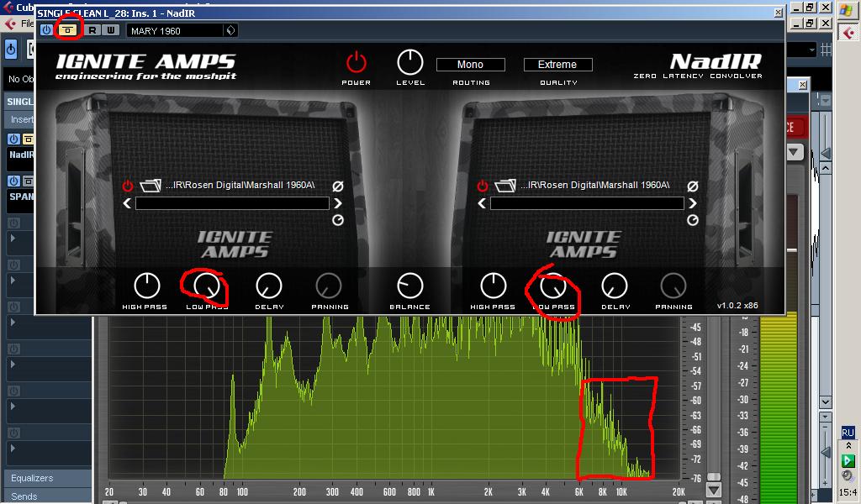Viewport: 861px width, 504px height.
Task: Select the NadIR insert slot name
Action: click(21, 155)
